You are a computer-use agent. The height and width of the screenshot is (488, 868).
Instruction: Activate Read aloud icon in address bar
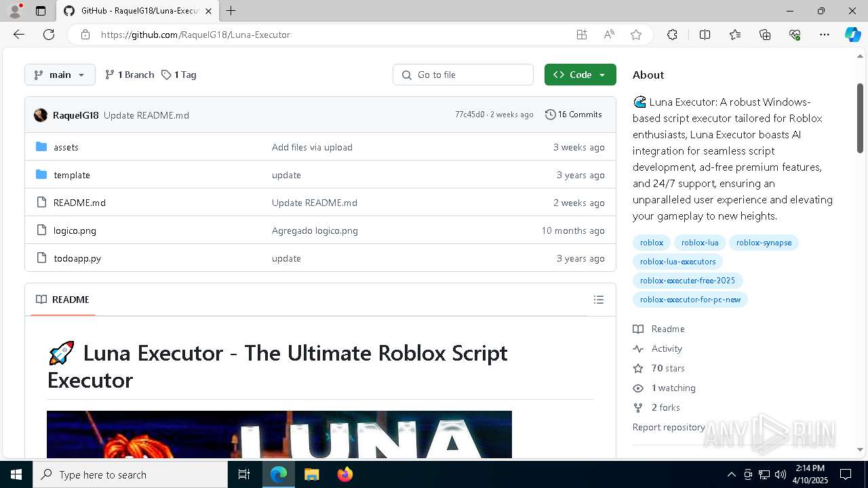[609, 35]
